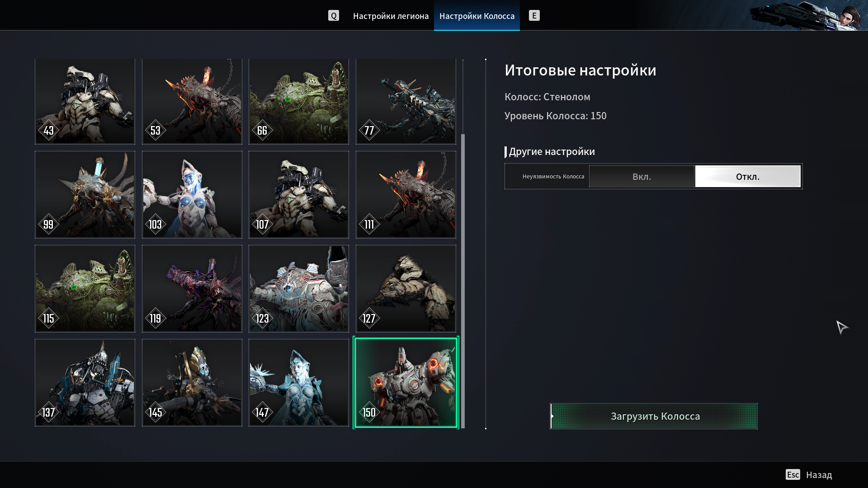
Task: Choose the level 137 Colossus icon
Action: pyautogui.click(x=85, y=383)
